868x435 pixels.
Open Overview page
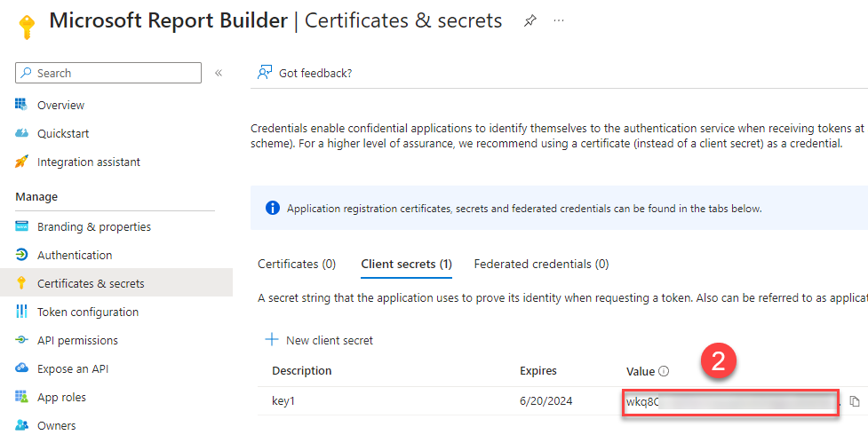coord(61,105)
